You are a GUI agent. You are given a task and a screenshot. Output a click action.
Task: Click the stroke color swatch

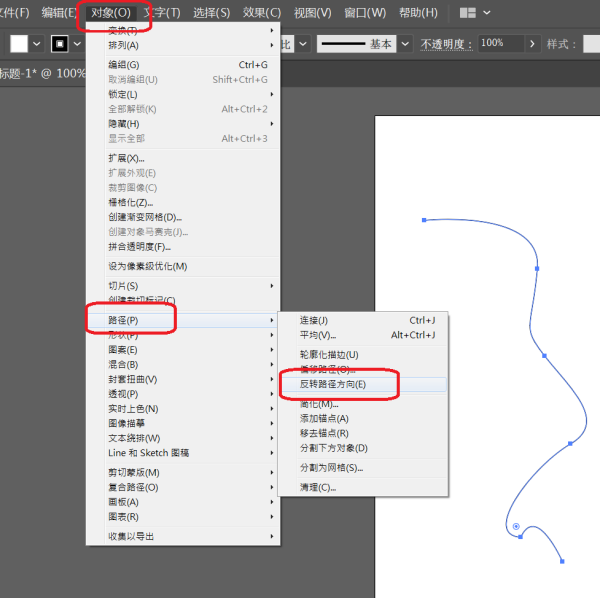tap(60, 44)
